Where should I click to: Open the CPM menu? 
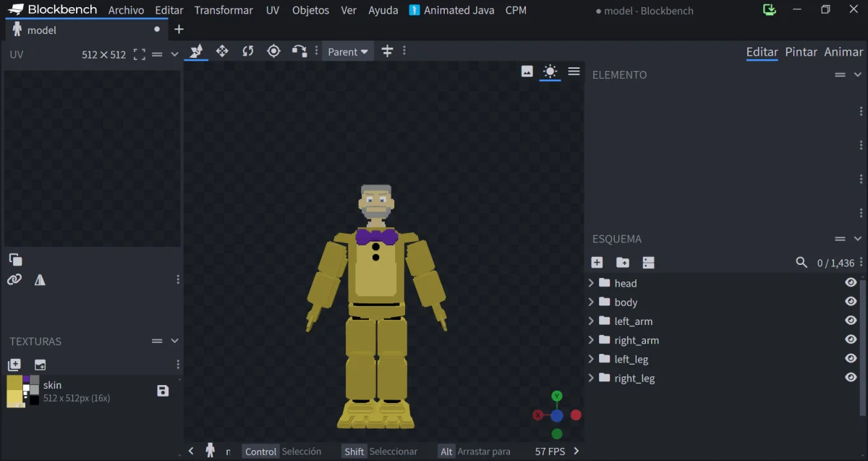pos(516,10)
